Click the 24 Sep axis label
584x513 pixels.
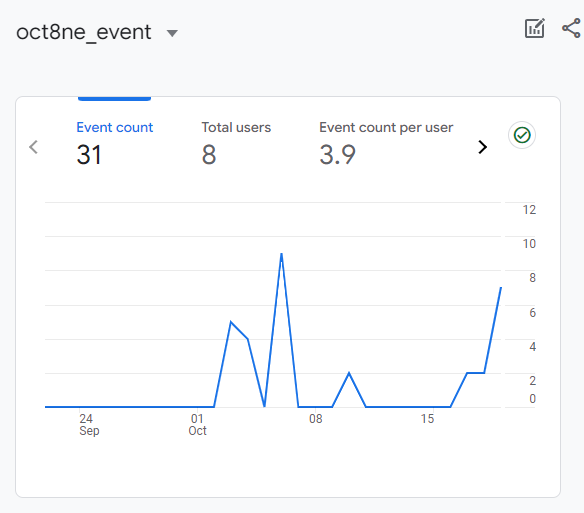click(x=89, y=425)
